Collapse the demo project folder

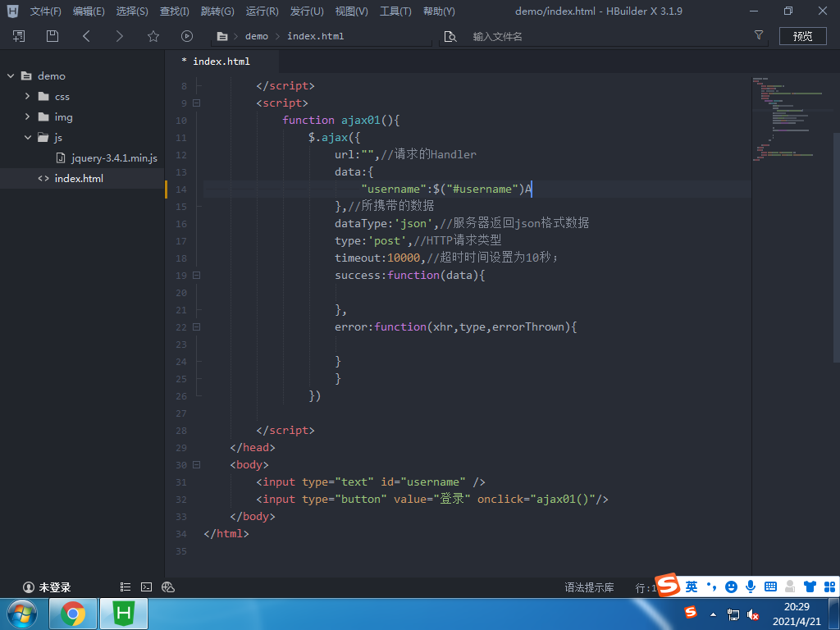pos(11,76)
